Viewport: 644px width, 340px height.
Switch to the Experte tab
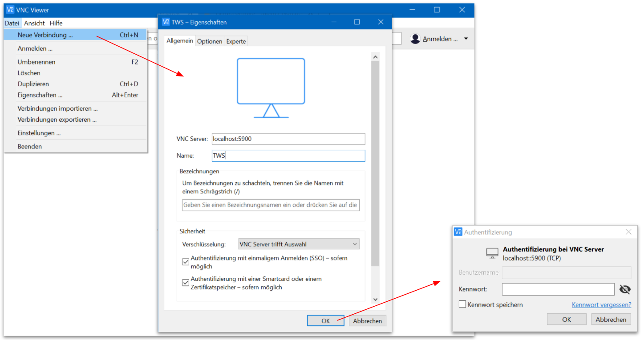236,41
